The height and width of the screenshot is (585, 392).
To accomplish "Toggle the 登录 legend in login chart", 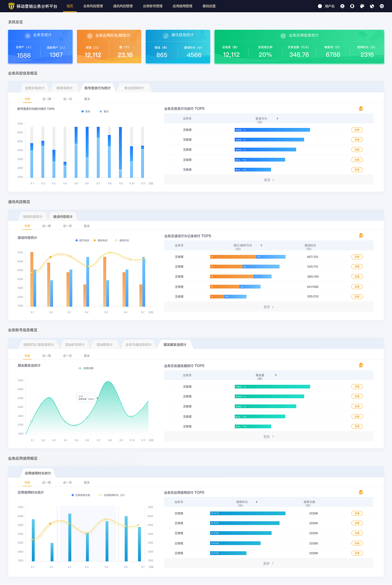I will [x=86, y=111].
